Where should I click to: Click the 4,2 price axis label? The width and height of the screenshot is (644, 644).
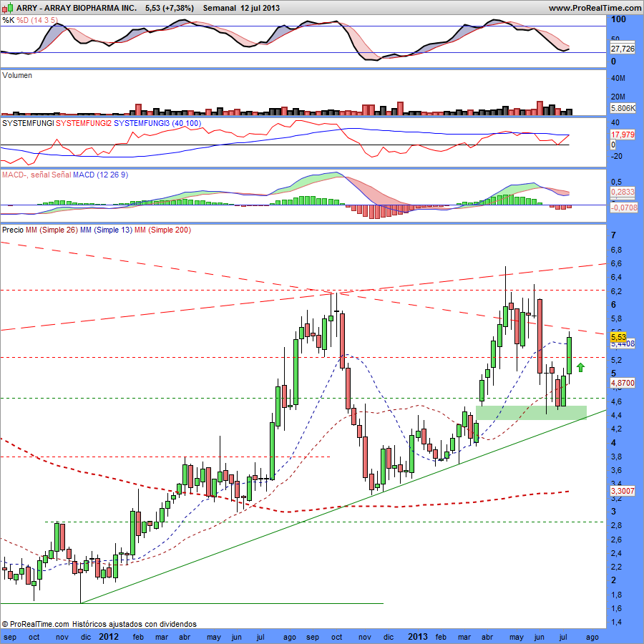pos(616,429)
